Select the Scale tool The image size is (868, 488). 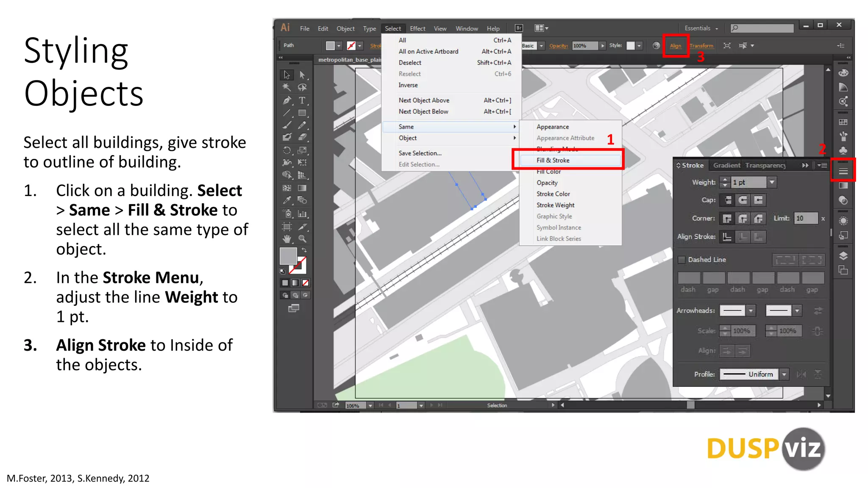coord(302,150)
